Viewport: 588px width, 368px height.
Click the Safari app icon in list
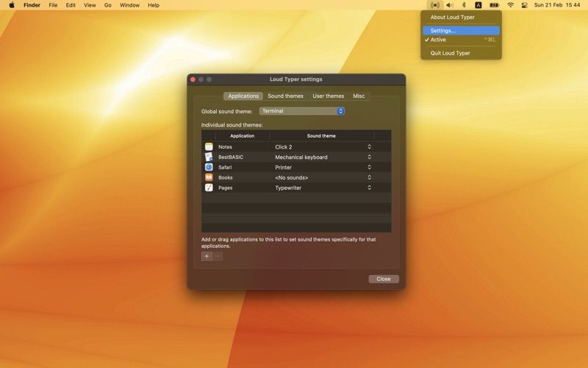pos(209,167)
